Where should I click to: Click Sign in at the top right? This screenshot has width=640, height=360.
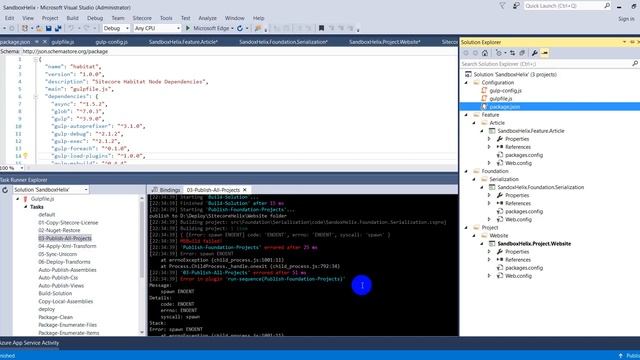626,19
